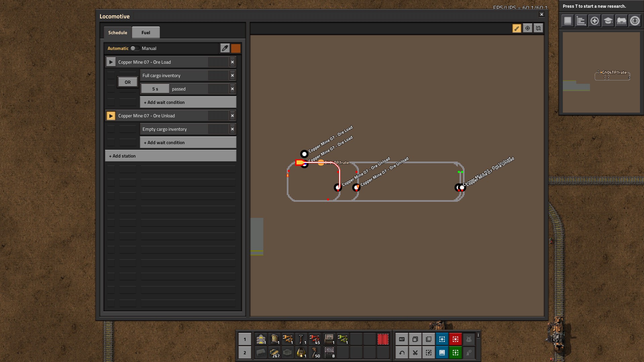Open shortcut bar three-dot menu
The height and width of the screenshot is (362, 644).
tap(478, 335)
